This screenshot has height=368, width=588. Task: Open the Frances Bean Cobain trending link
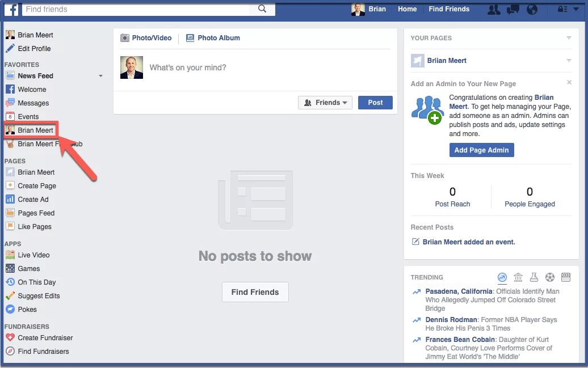coord(460,340)
